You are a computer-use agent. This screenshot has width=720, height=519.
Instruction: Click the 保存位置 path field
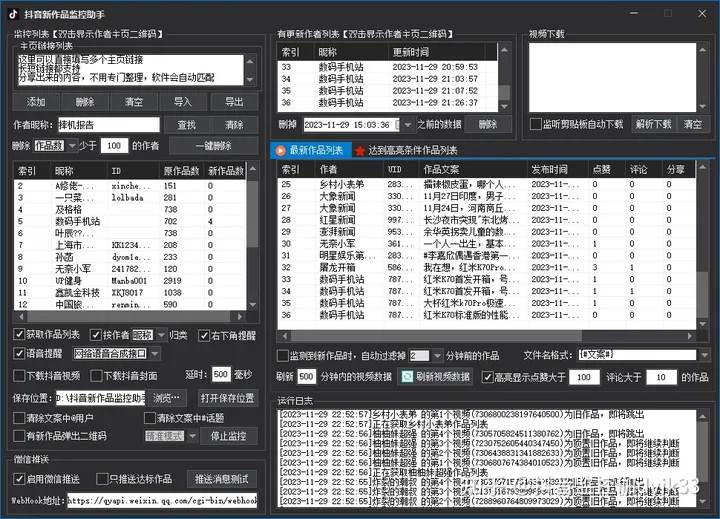click(x=101, y=398)
